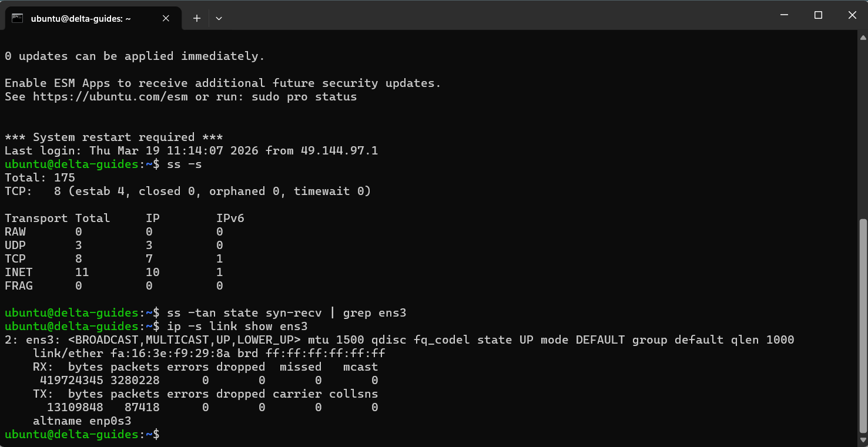Click the "ss -s" command text
Screen dimensions: 868x447
(184, 164)
